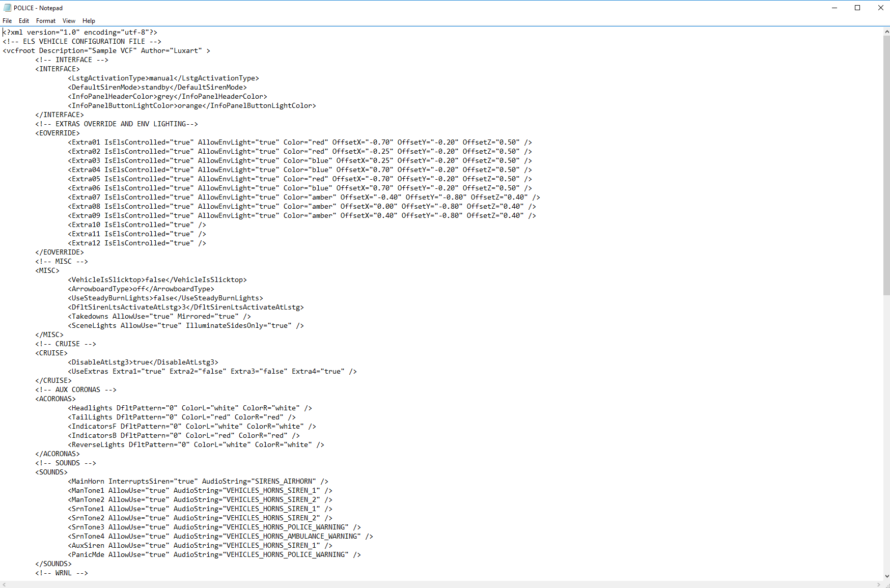This screenshot has height=588, width=890.
Task: Click the SrnTone4 AMBULANCE_WARNING line
Action: 220,536
